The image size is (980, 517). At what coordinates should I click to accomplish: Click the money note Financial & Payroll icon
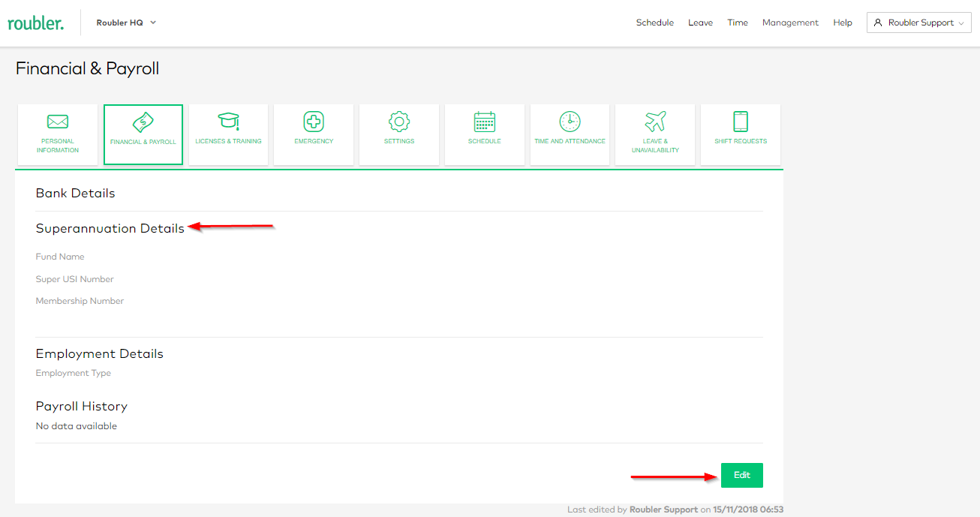(143, 122)
